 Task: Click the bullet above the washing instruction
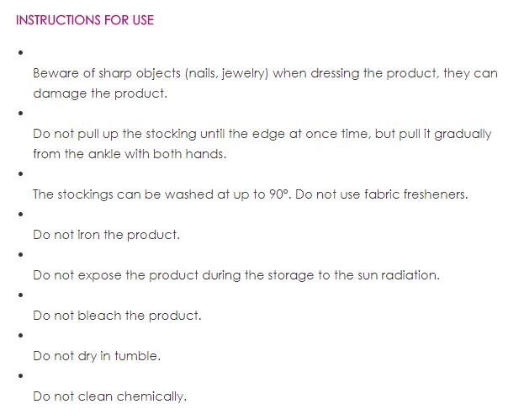(19, 174)
